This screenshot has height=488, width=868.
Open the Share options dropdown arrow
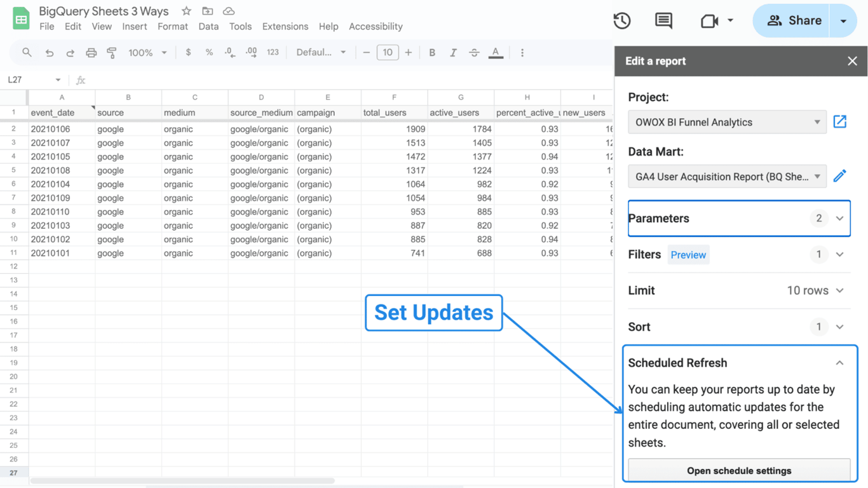pos(843,21)
